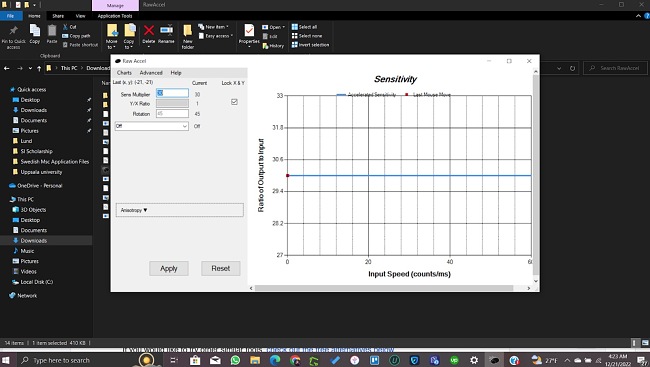Open Microsoft Store from taskbar

195,360
